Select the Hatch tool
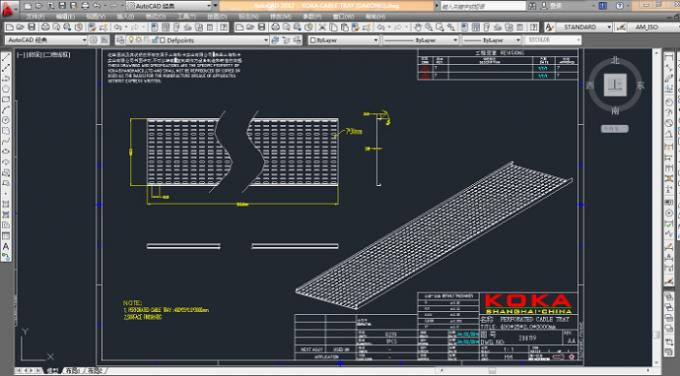 [6, 204]
